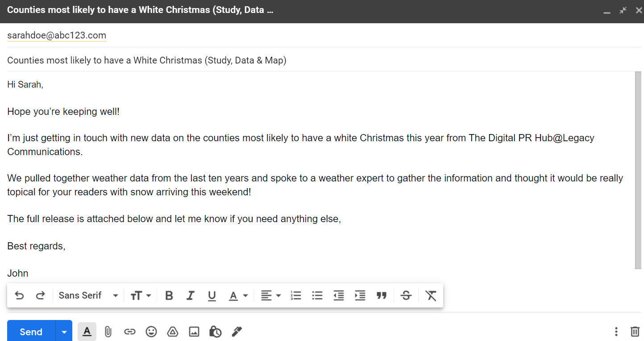
Task: Toggle underline formatting
Action: [212, 295]
